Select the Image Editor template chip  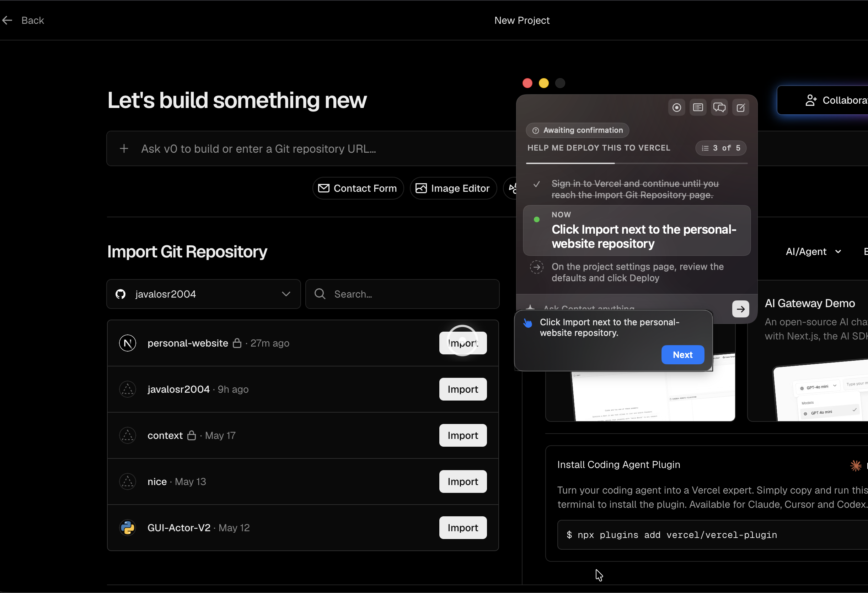(453, 188)
